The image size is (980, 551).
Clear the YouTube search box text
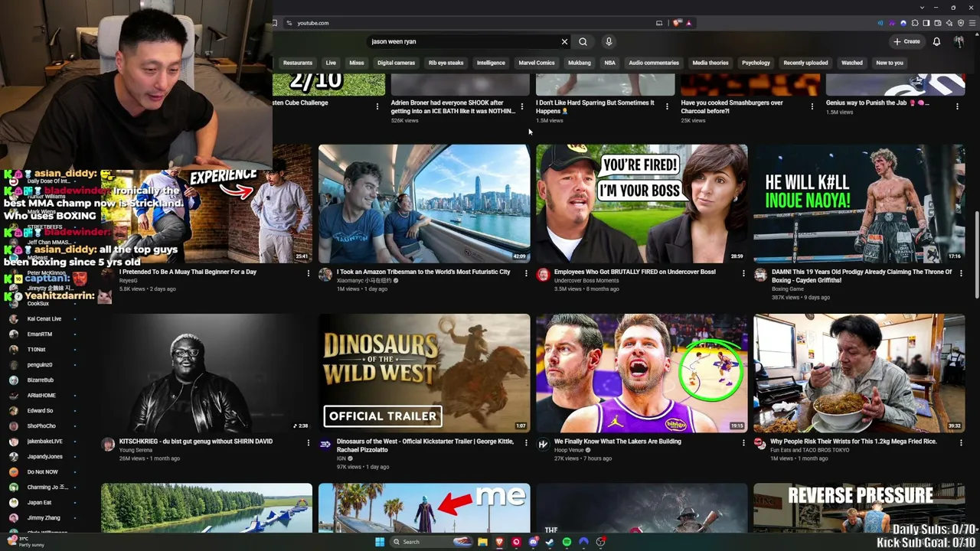coord(564,41)
